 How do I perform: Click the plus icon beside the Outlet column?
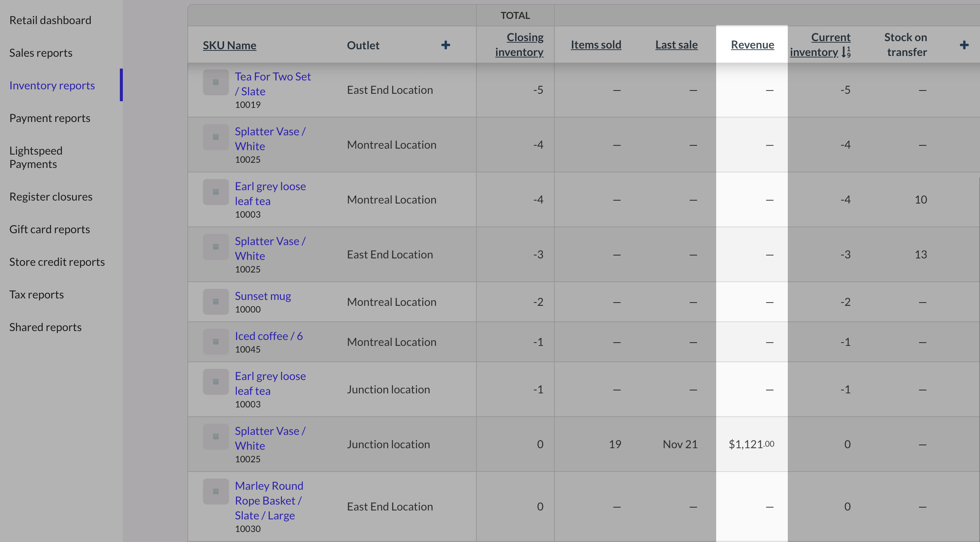coord(446,45)
